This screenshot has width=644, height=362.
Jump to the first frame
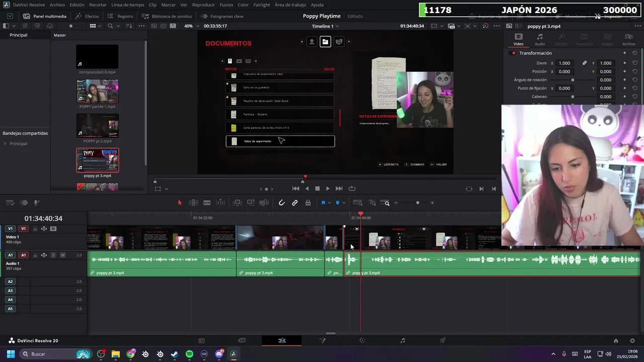296,189
